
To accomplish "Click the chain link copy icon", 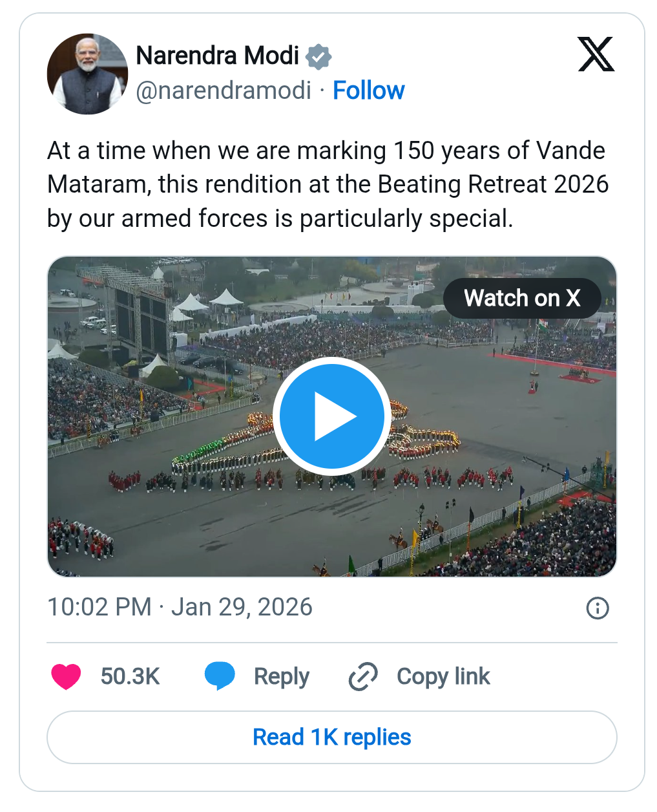I will pos(363,676).
